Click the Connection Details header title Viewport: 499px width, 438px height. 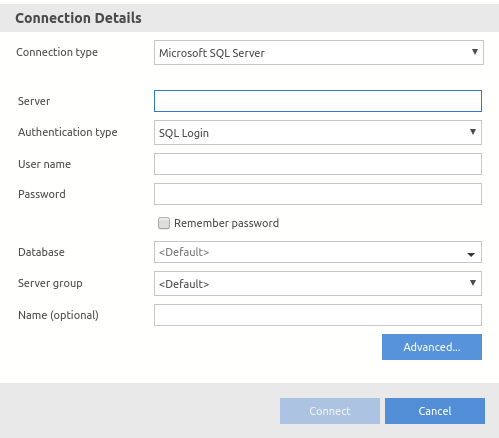78,18
